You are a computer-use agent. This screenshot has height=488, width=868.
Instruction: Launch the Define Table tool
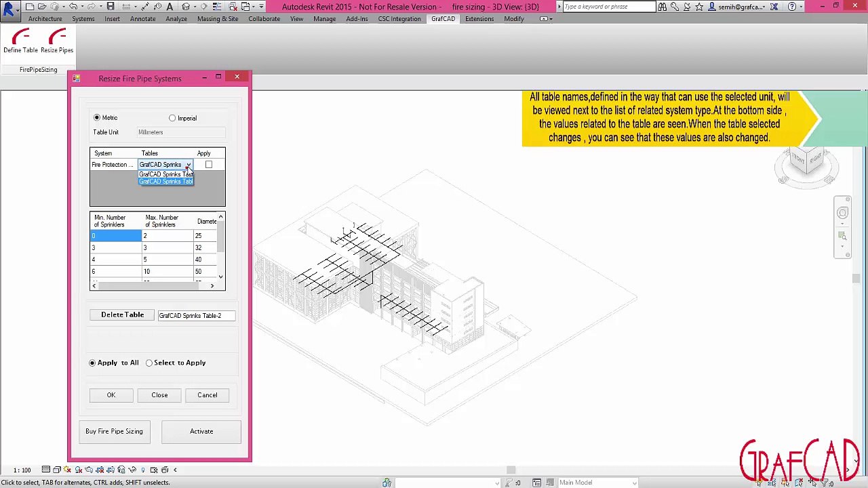(x=20, y=41)
